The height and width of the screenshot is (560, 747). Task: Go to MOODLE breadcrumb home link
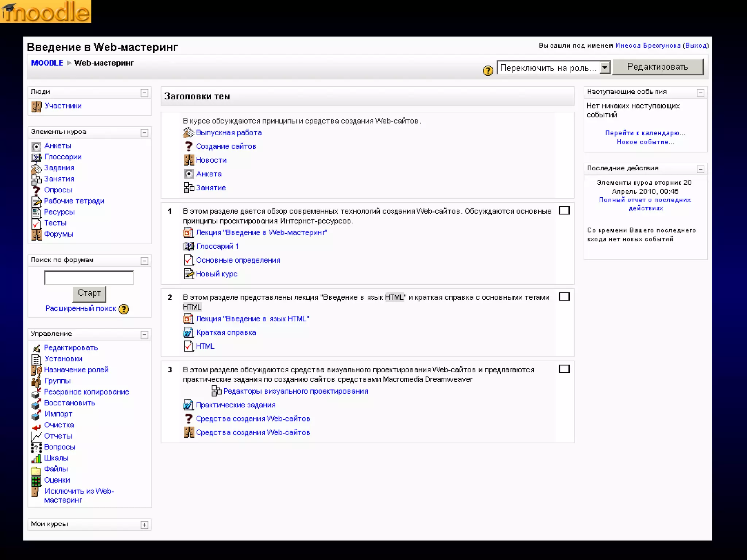click(x=47, y=63)
